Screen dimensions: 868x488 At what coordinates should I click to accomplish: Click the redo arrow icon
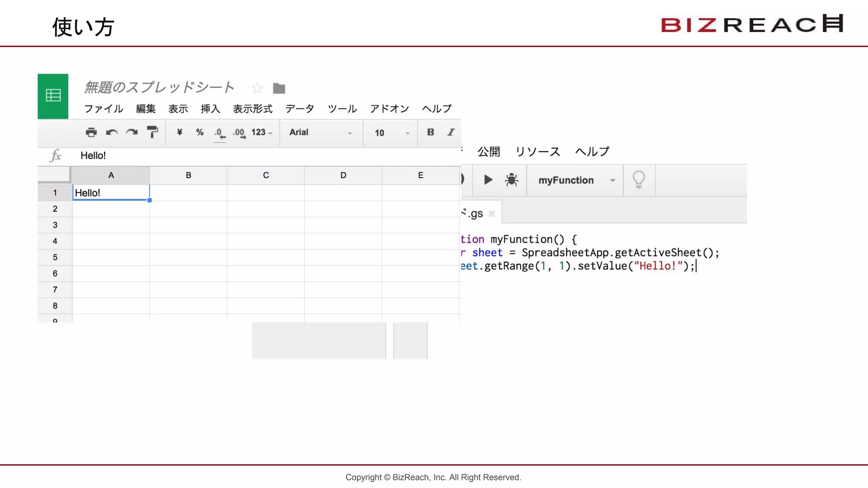tap(132, 133)
